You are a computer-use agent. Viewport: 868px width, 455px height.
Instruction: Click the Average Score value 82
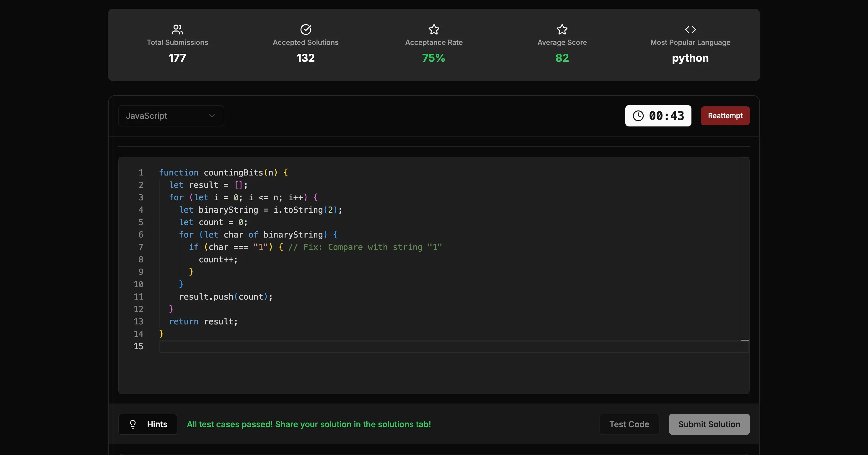point(562,58)
